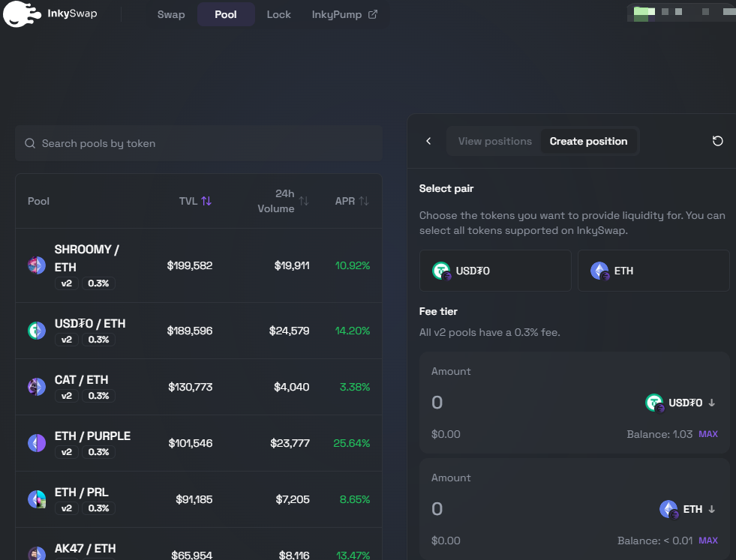Click the InkyPump external-link arrow icon

coord(373,14)
